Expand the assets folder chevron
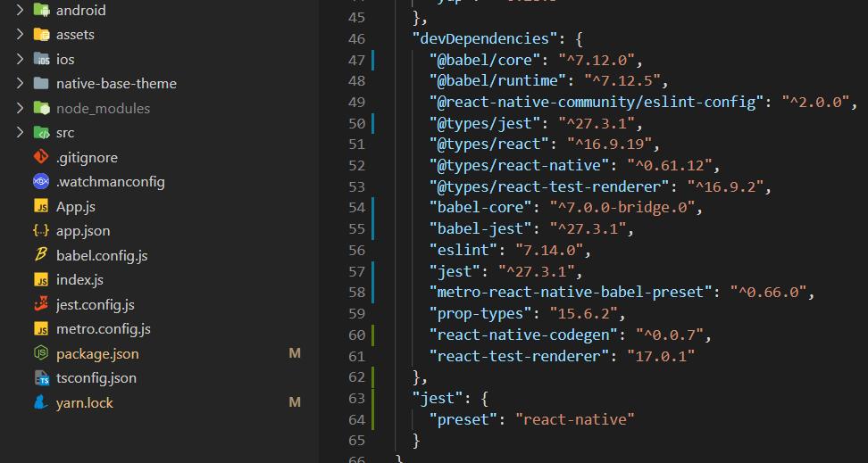The width and height of the screenshot is (868, 463). tap(20, 34)
